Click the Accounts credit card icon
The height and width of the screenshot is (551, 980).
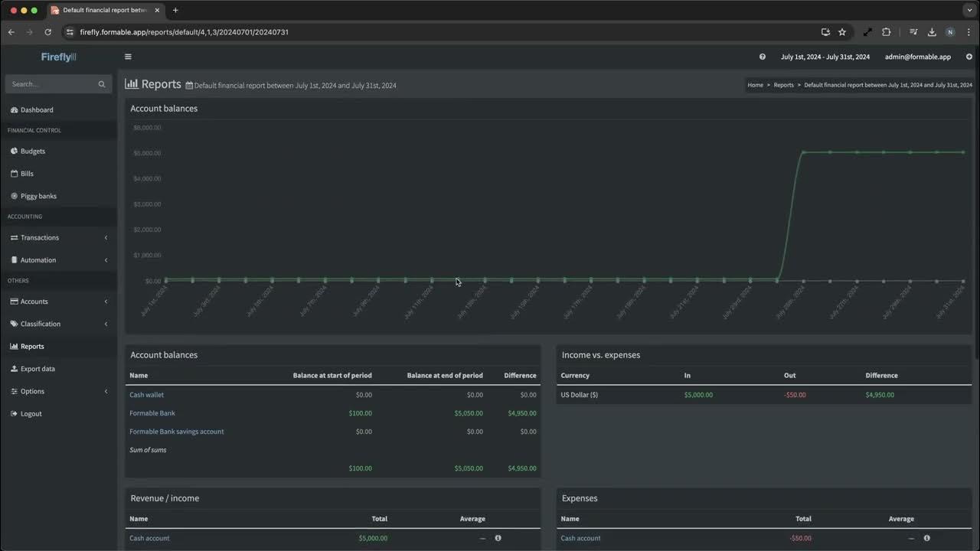point(14,302)
